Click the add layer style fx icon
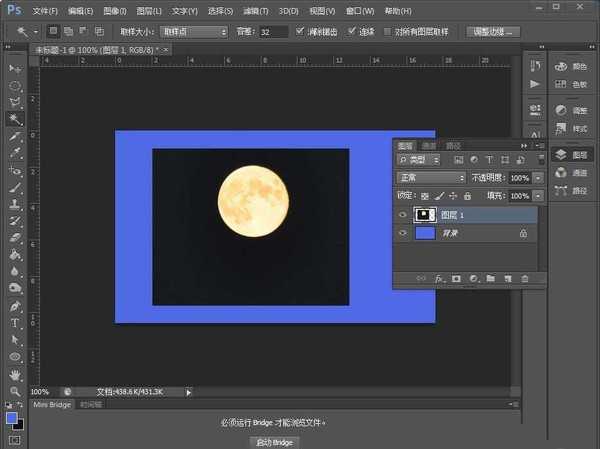600x449 pixels. point(438,278)
